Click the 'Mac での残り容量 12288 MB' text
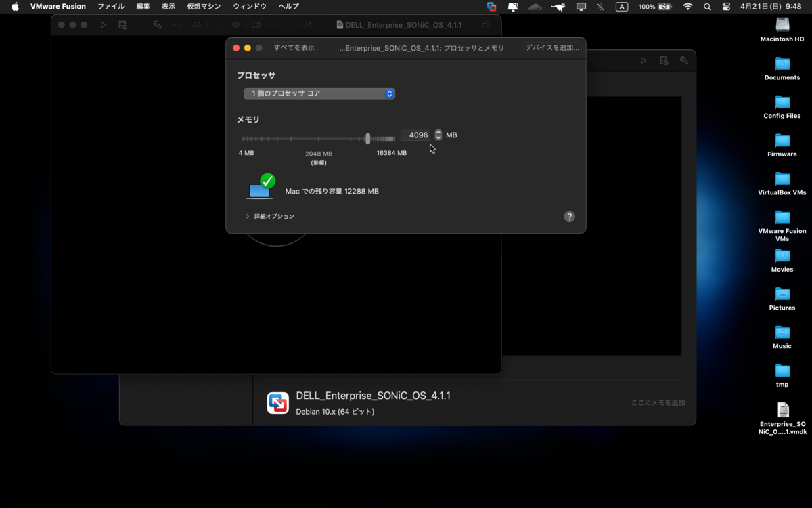This screenshot has height=508, width=812. 332,192
